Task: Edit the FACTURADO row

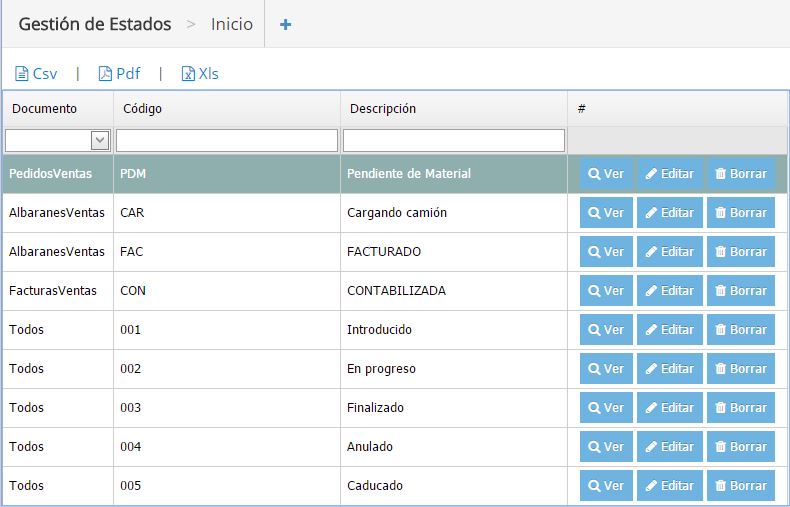Action: click(x=670, y=251)
